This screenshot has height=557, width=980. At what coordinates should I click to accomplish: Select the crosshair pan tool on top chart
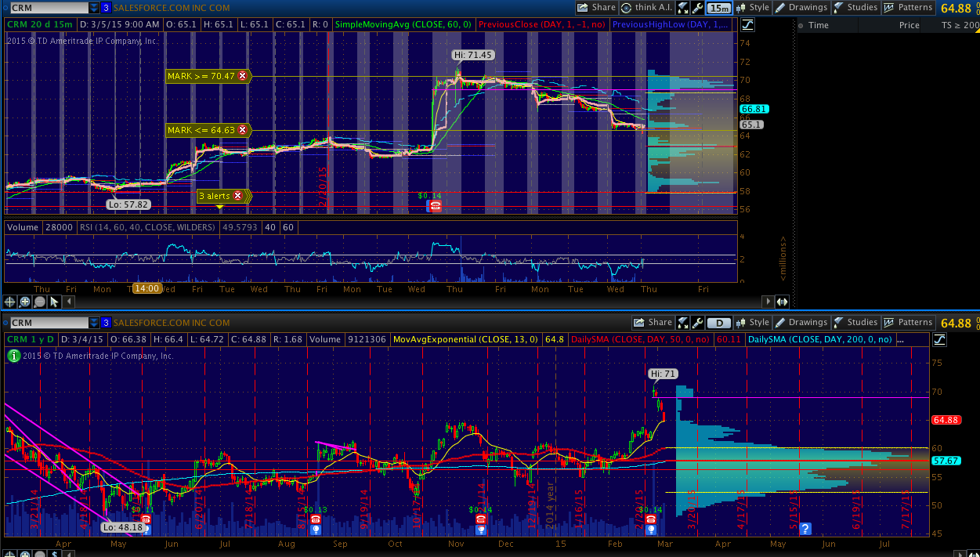10,302
